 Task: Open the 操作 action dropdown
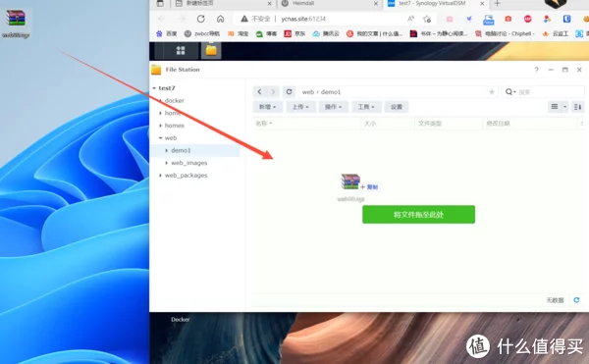pos(334,107)
